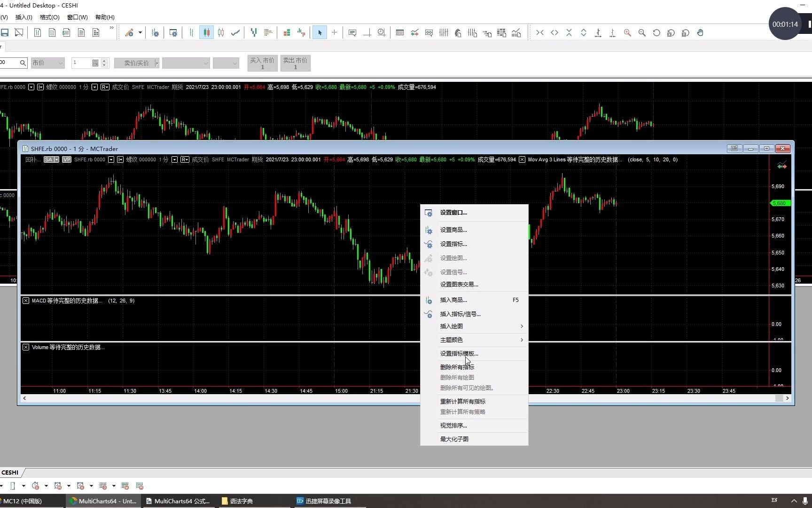Open the empty combo box after 卖价/买价

click(186, 63)
